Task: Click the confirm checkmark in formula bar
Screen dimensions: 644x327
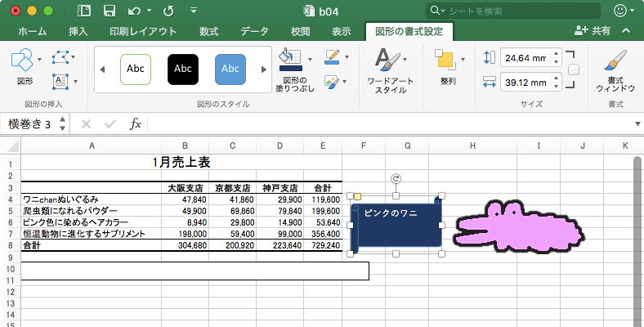Action: [x=110, y=124]
